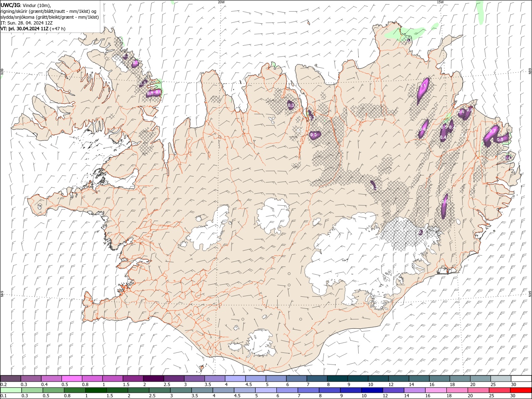532x399 pixels.
Task: Pick the darkest green swatch at 1 in bottom scale
Action: 96,390
